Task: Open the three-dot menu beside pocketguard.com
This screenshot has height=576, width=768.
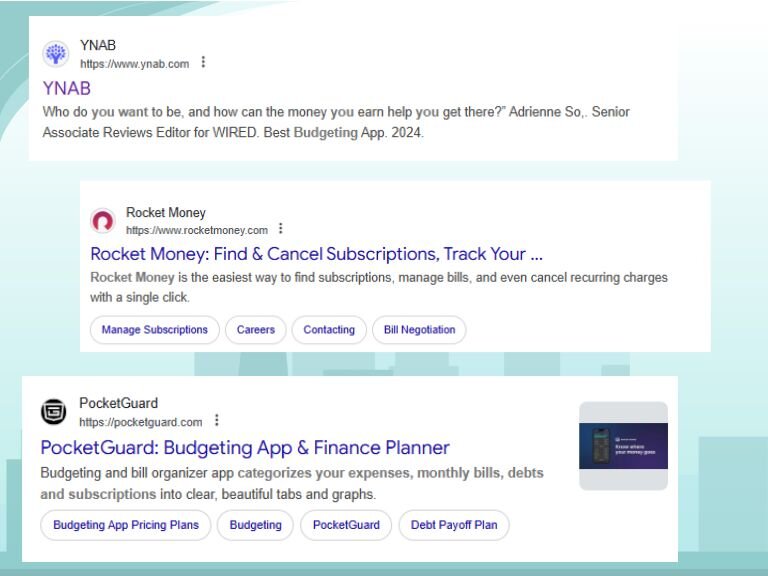Action: click(x=216, y=421)
